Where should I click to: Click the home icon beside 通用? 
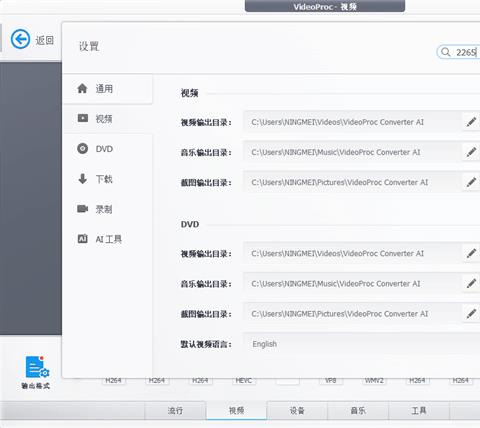[x=82, y=88]
